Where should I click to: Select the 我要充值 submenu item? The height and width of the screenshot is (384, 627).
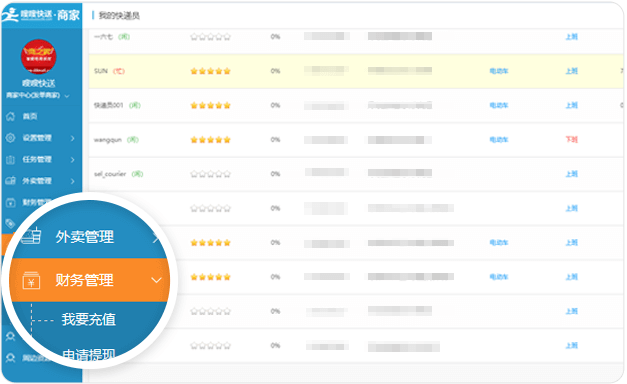click(x=89, y=320)
